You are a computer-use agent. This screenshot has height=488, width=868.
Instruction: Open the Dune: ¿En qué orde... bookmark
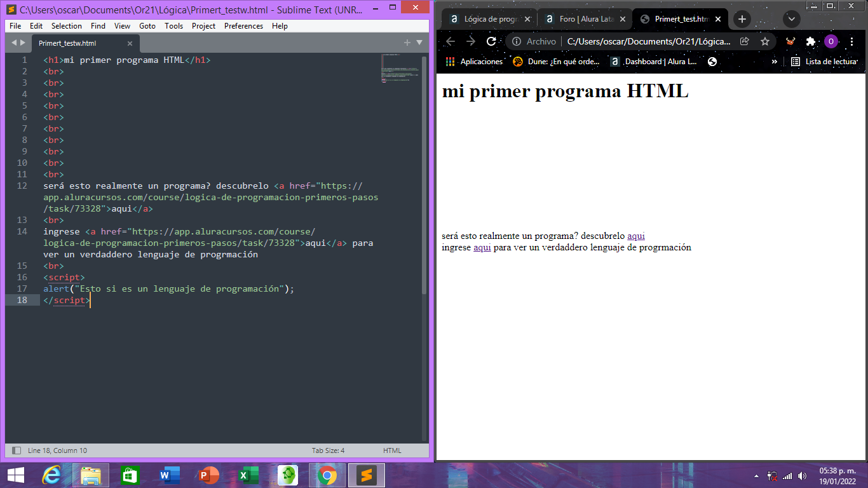pos(556,62)
